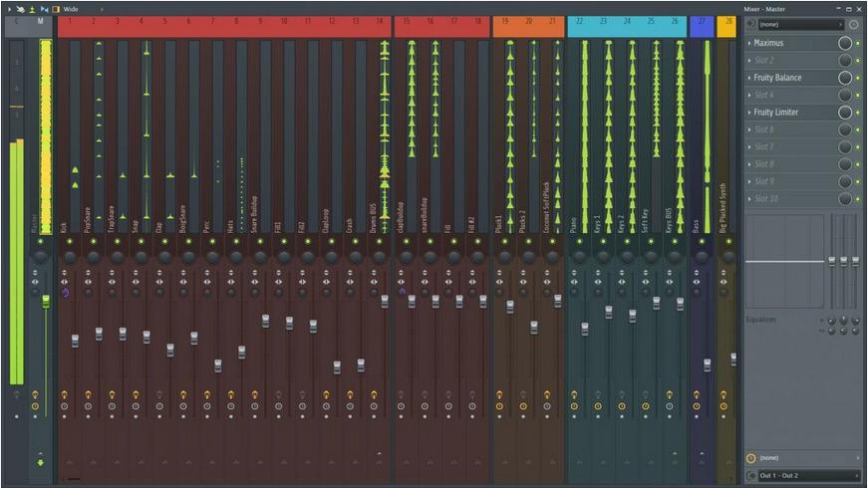The width and height of the screenshot is (868, 488).
Task: Expand the Fruity Balance slot menu arrow
Action: point(749,78)
